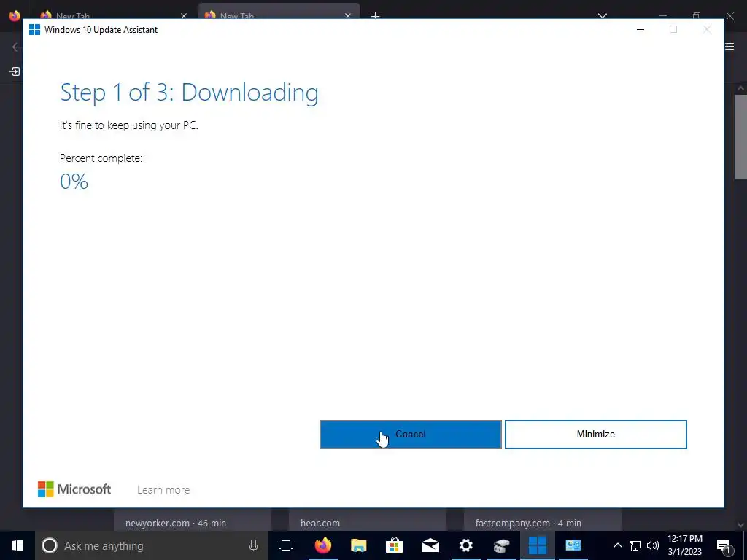
Task: Click the microphone icon in the search box
Action: tap(253, 545)
